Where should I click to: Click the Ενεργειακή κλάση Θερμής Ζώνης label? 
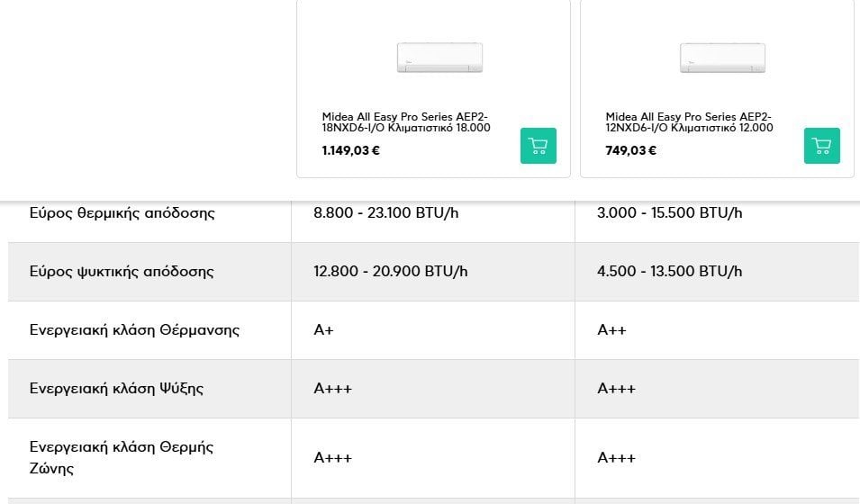pos(122,457)
